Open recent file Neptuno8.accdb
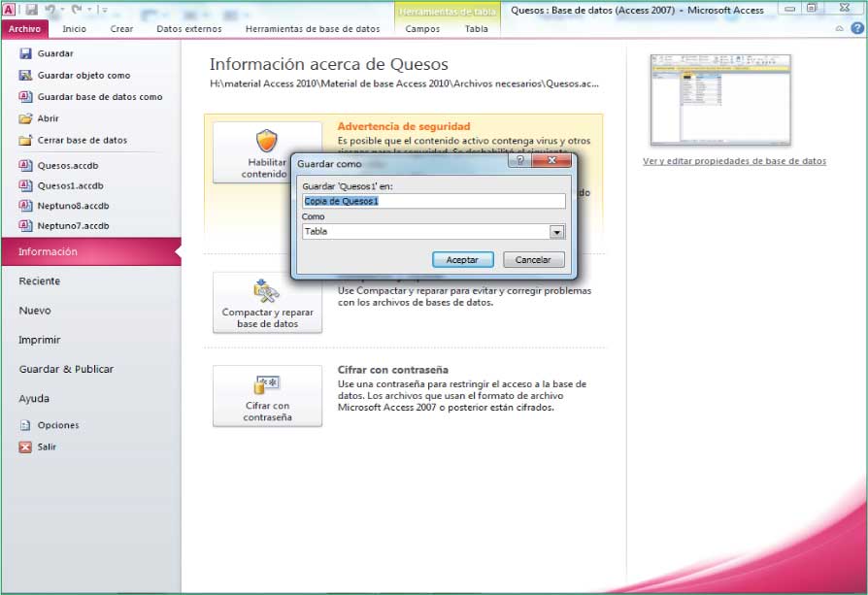868x595 pixels. [72, 206]
